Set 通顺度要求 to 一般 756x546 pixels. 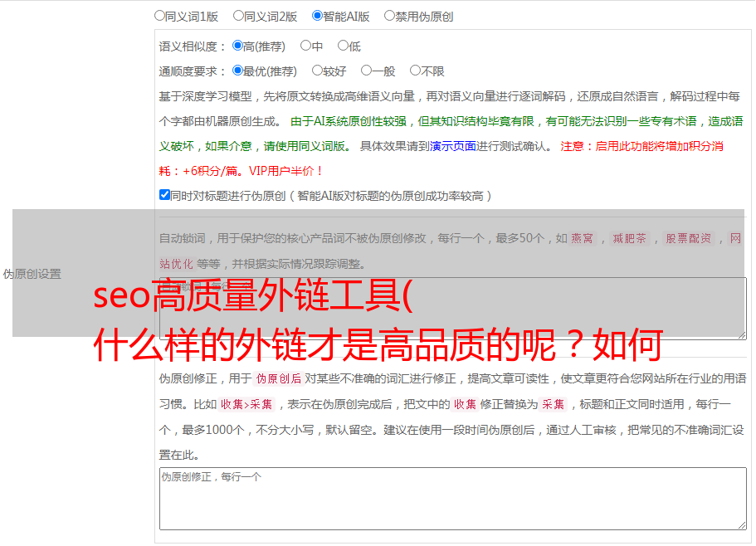pyautogui.click(x=367, y=71)
